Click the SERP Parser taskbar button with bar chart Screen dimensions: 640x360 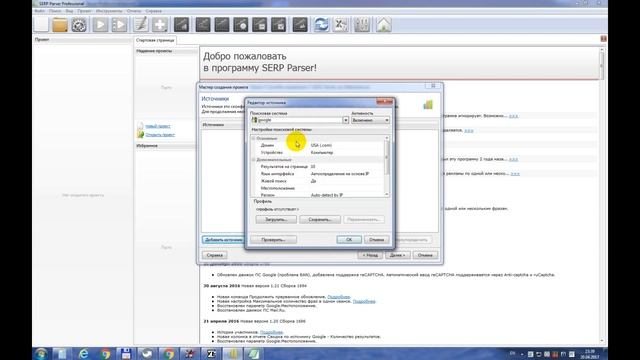tap(232, 353)
